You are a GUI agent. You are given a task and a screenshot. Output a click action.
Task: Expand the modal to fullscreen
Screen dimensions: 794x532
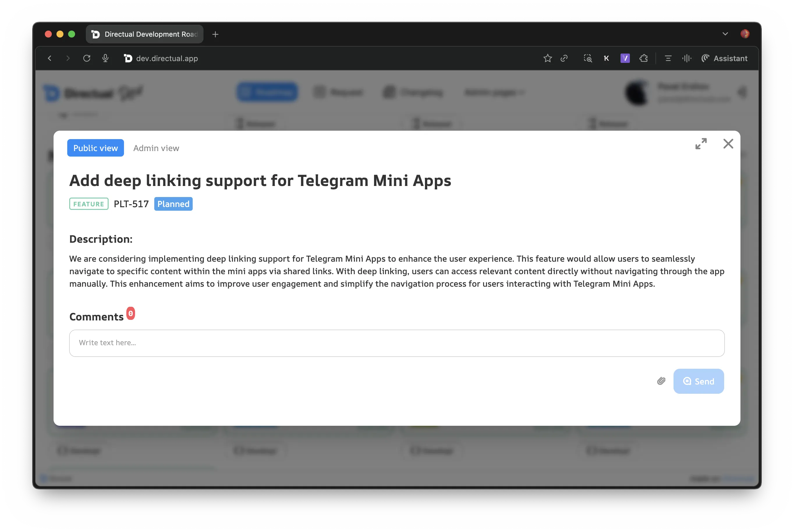coord(701,143)
